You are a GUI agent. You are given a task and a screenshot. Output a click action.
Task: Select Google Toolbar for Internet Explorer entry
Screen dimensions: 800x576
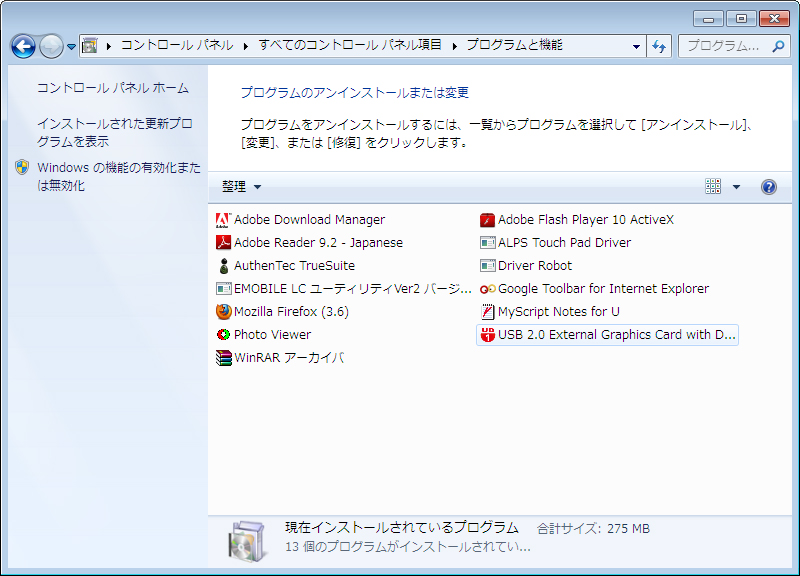[x=594, y=289]
